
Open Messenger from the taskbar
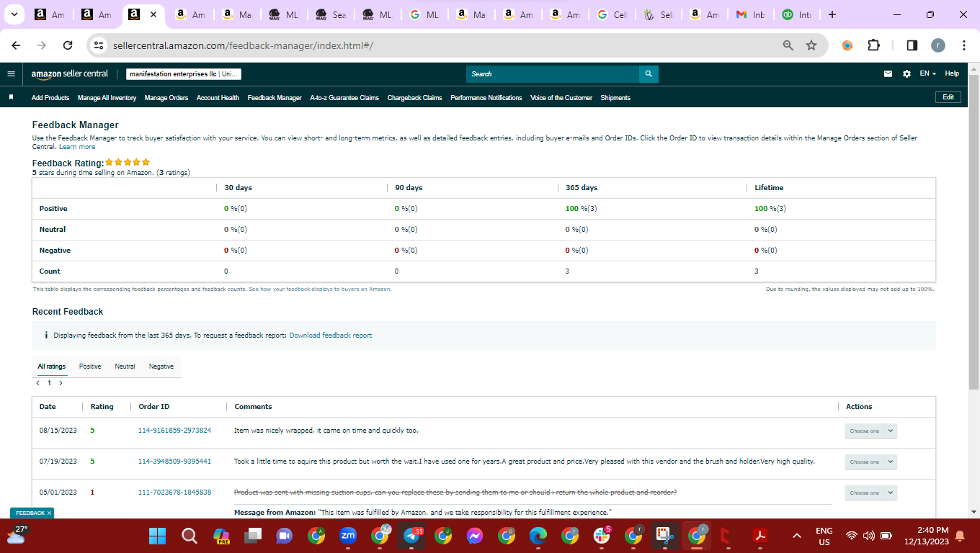coord(474,536)
